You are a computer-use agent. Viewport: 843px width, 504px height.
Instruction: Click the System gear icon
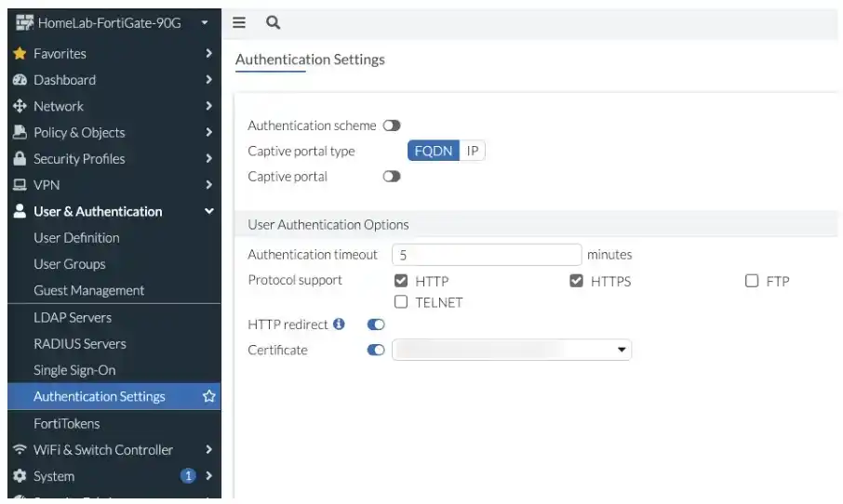pos(20,475)
